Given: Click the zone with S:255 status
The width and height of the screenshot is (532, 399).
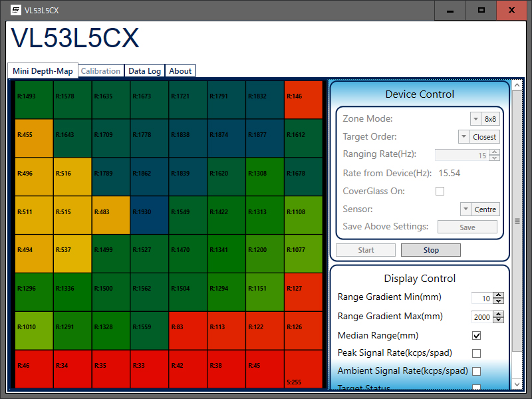Looking at the screenshot, I should point(303,369).
